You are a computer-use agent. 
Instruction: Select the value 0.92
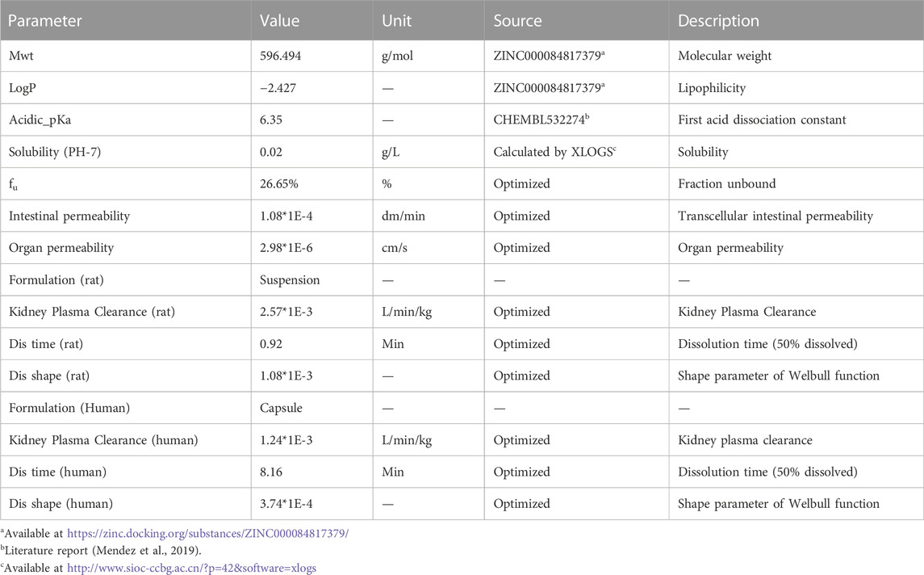[x=271, y=344]
